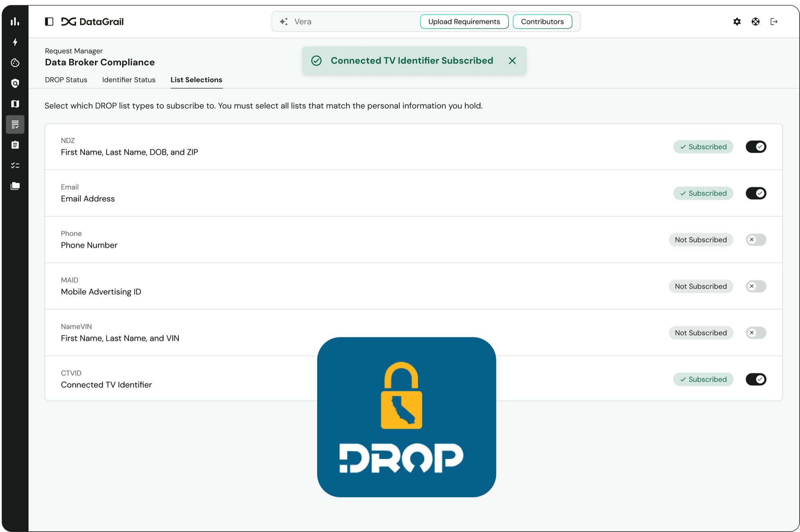800x532 pixels.
Task: Click the 'NDZ' list type label
Action: pyautogui.click(x=68, y=141)
